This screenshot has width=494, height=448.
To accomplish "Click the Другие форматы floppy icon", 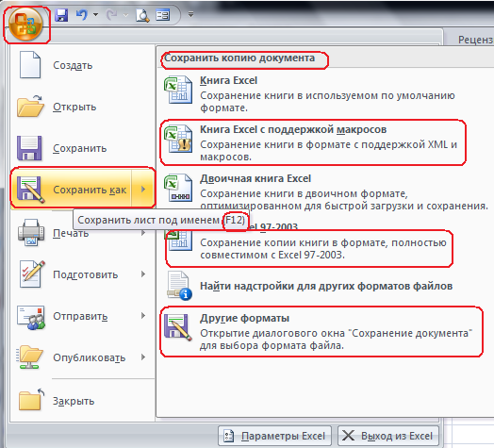I will pos(178,328).
